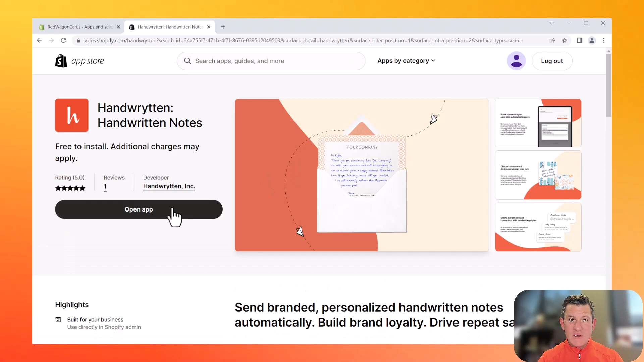Screen dimensions: 644x362
Task: Open your Shopify account avatar menu
Action: pyautogui.click(x=516, y=61)
